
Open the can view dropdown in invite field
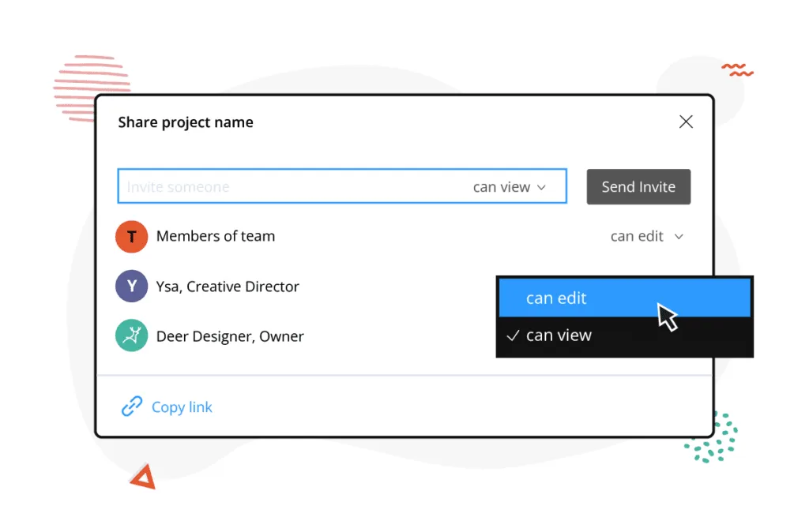click(510, 187)
